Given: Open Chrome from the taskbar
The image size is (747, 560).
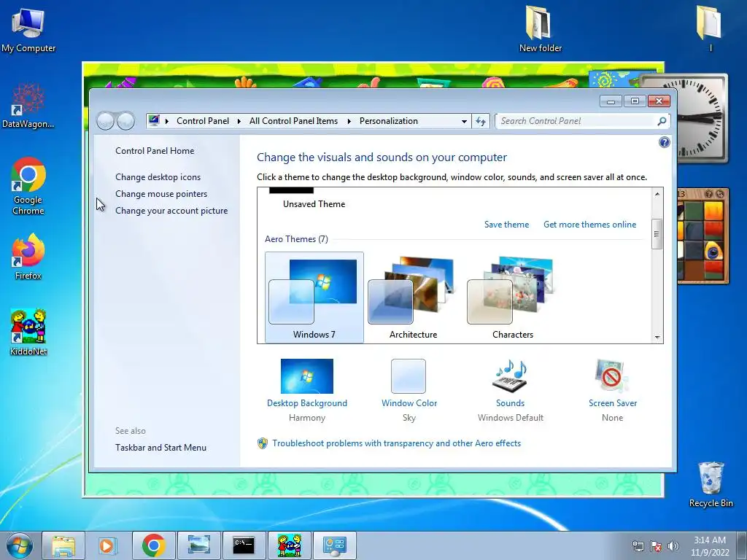Looking at the screenshot, I should [x=153, y=545].
